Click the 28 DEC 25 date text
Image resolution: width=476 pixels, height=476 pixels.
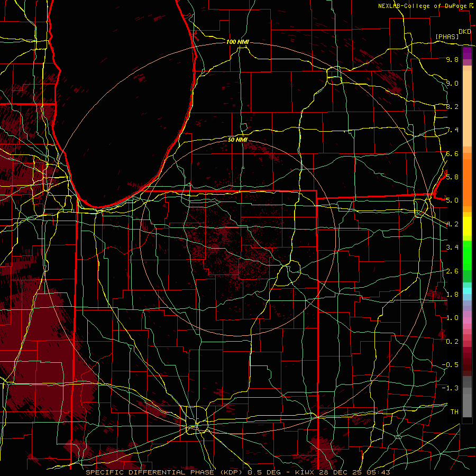coord(341,472)
